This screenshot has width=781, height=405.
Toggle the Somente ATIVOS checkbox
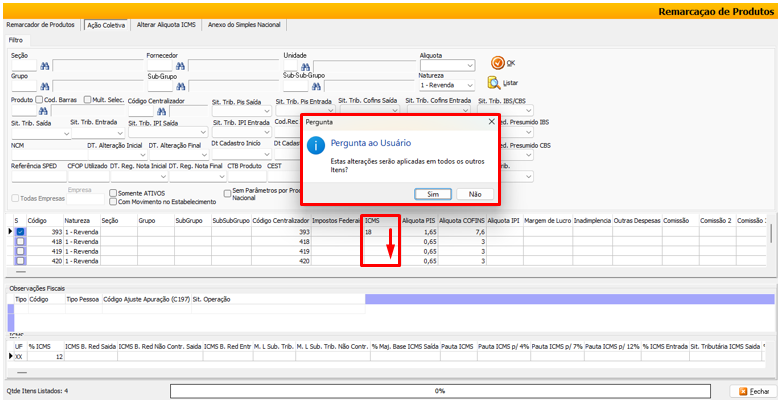pyautogui.click(x=112, y=192)
